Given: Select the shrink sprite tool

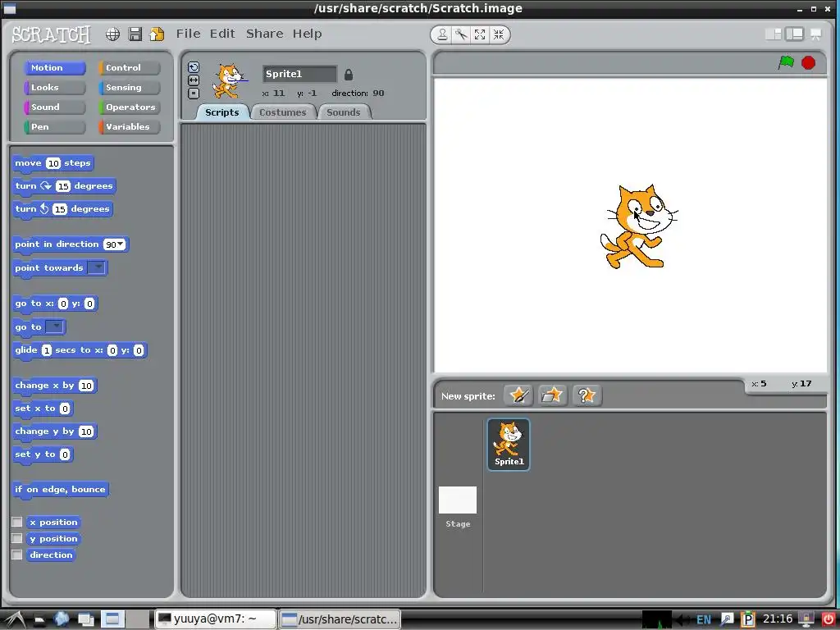Looking at the screenshot, I should pos(499,34).
